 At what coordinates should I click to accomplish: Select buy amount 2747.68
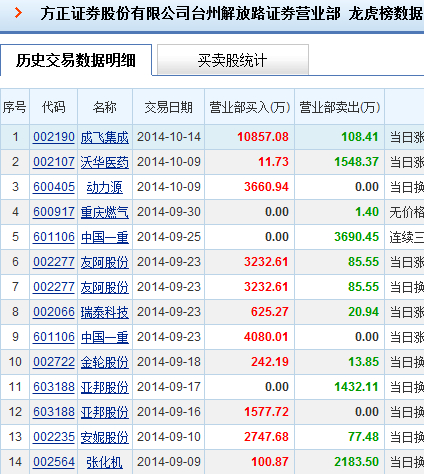click(266, 437)
